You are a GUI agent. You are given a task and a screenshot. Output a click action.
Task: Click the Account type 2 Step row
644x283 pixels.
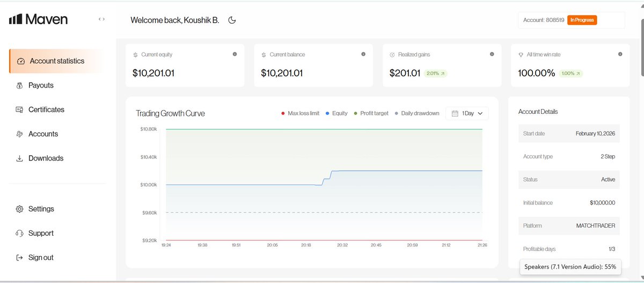pos(569,156)
